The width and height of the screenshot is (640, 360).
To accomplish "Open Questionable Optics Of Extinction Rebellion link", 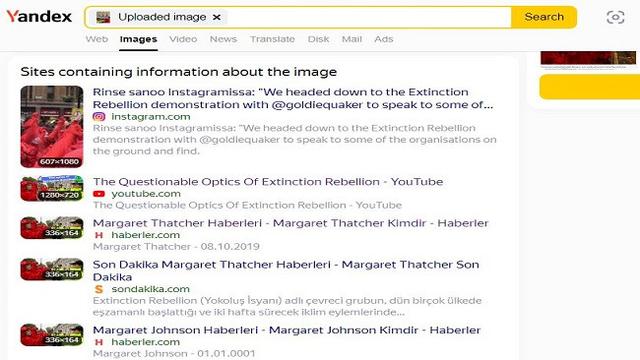I will point(268,182).
